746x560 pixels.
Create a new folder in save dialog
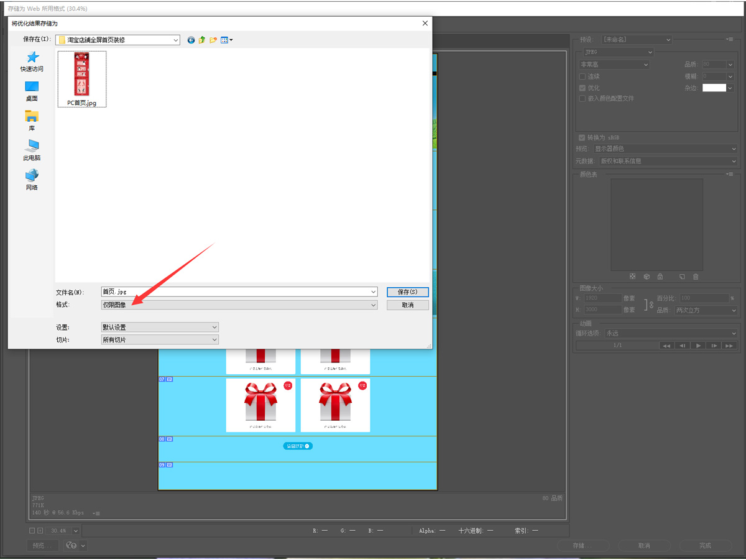click(213, 40)
